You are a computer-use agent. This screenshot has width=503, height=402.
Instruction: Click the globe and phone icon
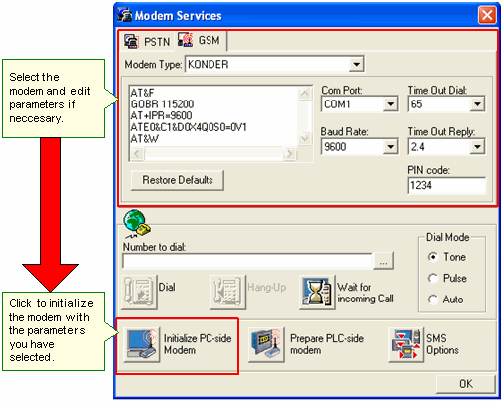pyautogui.click(x=137, y=223)
